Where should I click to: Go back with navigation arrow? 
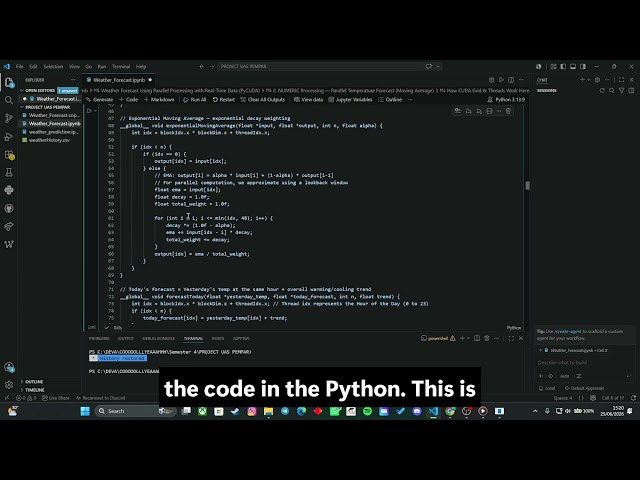click(202, 67)
